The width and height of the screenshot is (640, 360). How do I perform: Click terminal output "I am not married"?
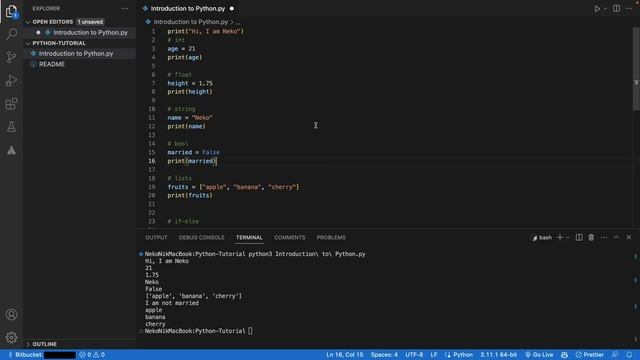[172, 303]
